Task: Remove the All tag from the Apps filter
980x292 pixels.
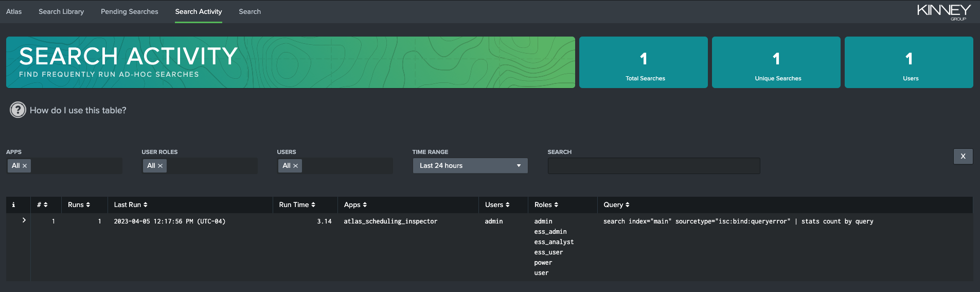Action: coord(25,166)
